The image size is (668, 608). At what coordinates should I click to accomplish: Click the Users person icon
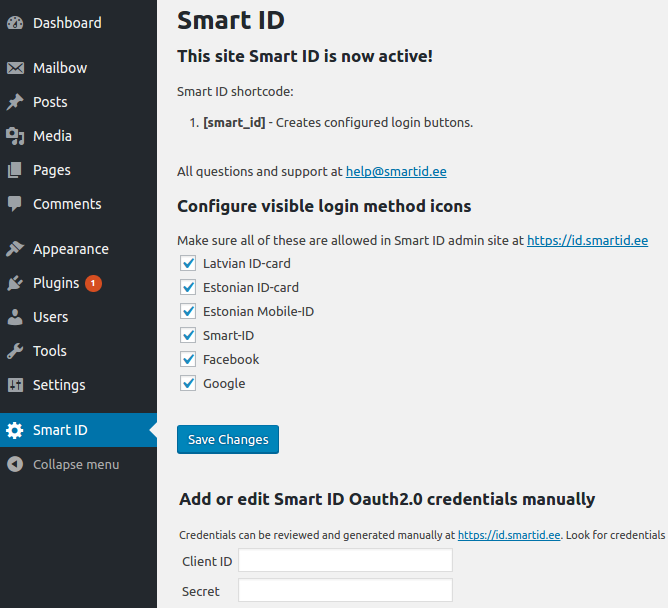[15, 317]
